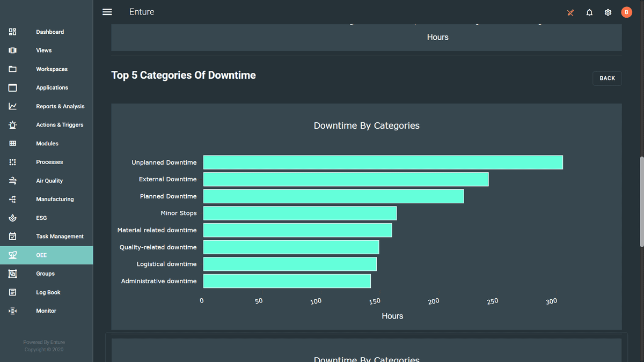Viewport: 644px width, 362px height.
Task: Open the user avatar menu
Action: [626, 12]
